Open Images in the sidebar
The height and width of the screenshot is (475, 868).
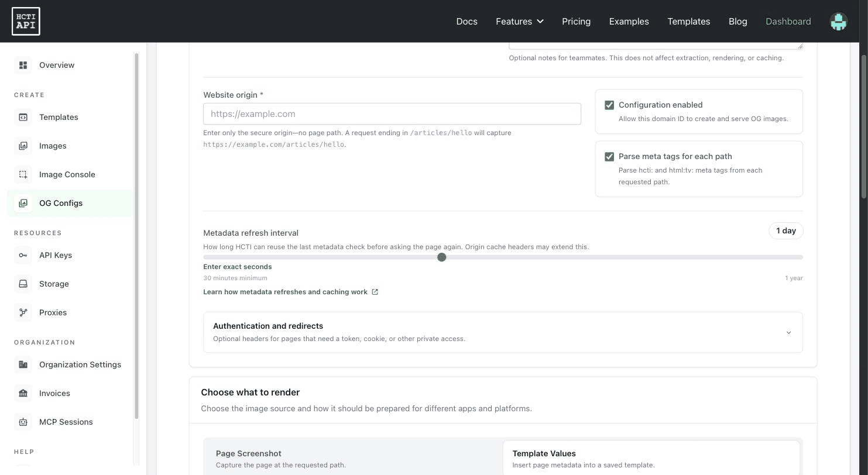(70, 146)
